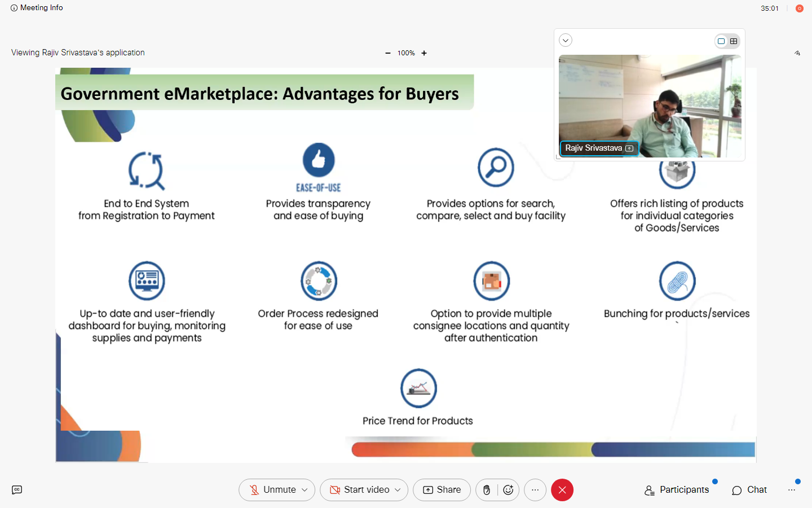Click the End to End System cycle icon
The image size is (812, 508).
147,170
